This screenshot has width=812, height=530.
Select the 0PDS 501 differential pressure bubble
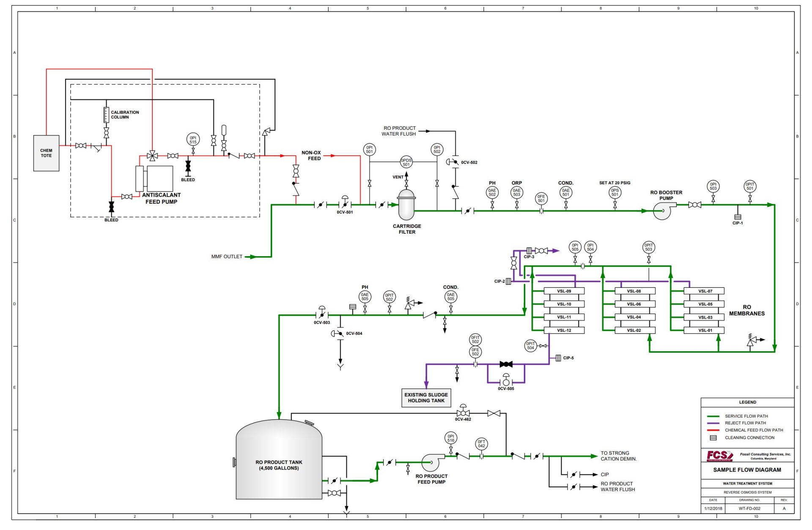pyautogui.click(x=406, y=162)
